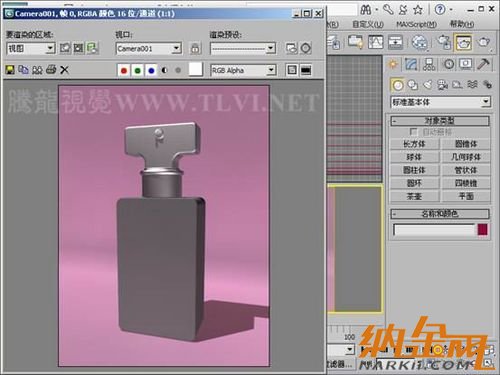Image resolution: width=500 pixels, height=375 pixels.
Task: Select the Systems category icon
Action: 487,85
